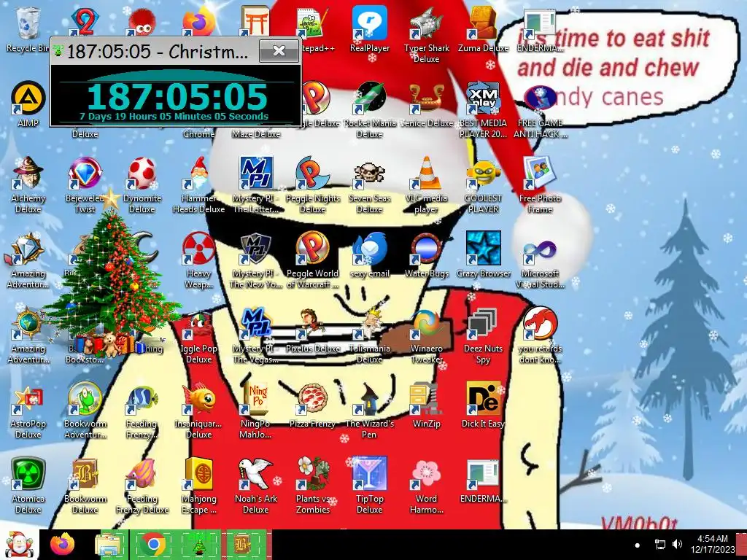Viewport: 747px width, 560px height.
Task: Launch Feeding Frenzy Deluxe shortcut
Action: (x=142, y=486)
